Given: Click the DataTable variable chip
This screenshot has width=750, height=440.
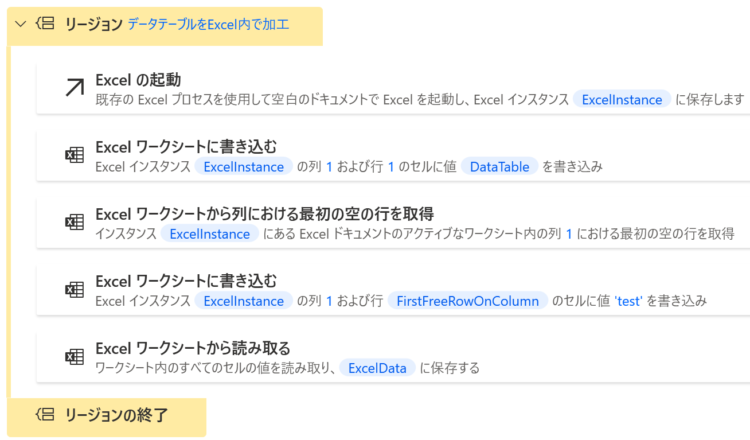Looking at the screenshot, I should click(499, 166).
